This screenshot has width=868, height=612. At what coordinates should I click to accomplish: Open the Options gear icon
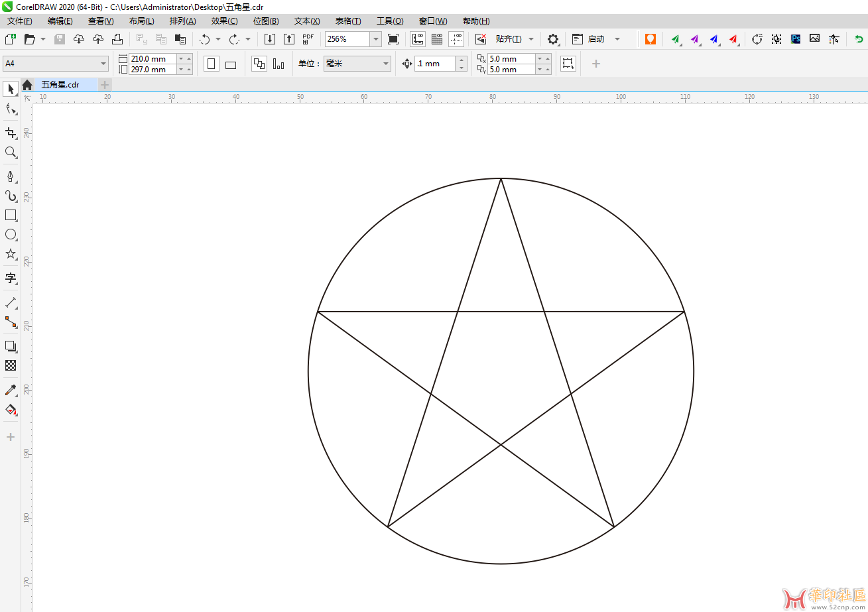(553, 39)
